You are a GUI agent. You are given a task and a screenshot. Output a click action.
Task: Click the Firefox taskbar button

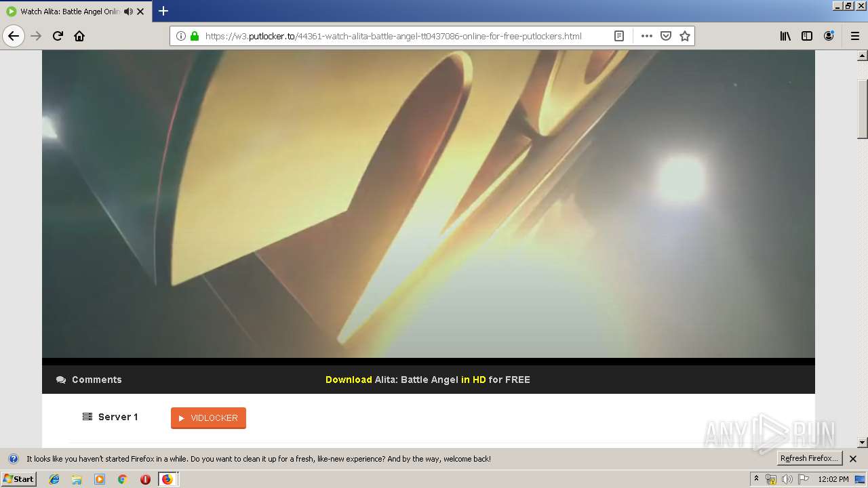[167, 479]
